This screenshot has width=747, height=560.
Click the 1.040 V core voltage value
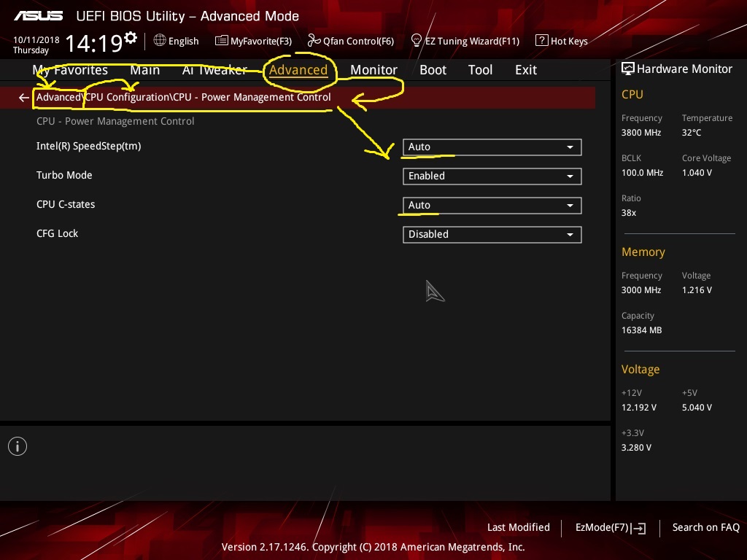[697, 172]
